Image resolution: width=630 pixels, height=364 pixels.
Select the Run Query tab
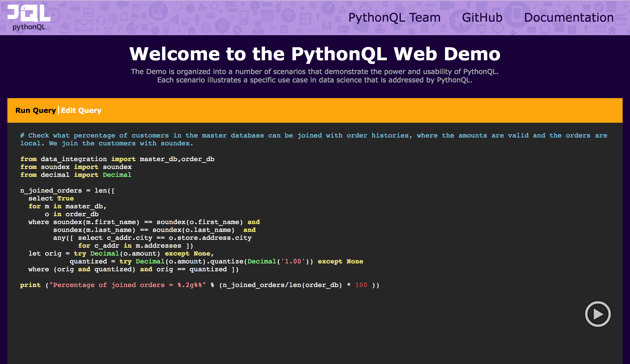(35, 110)
